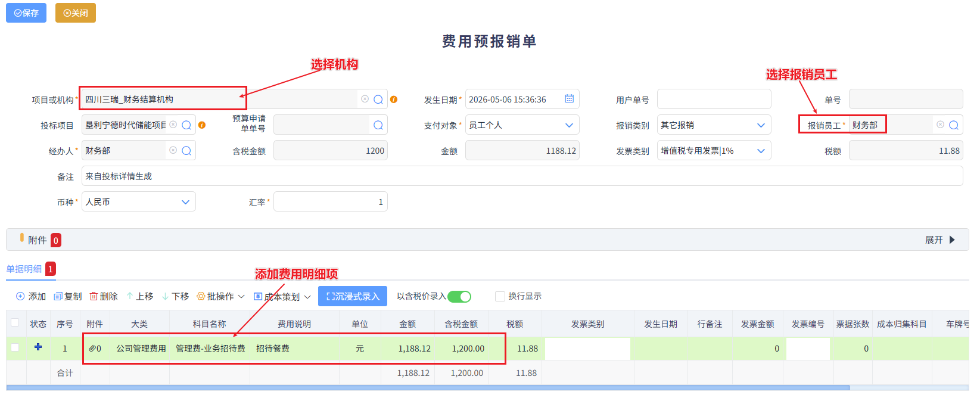
Task: Open the 成本策划 dropdown menu
Action: click(x=282, y=296)
